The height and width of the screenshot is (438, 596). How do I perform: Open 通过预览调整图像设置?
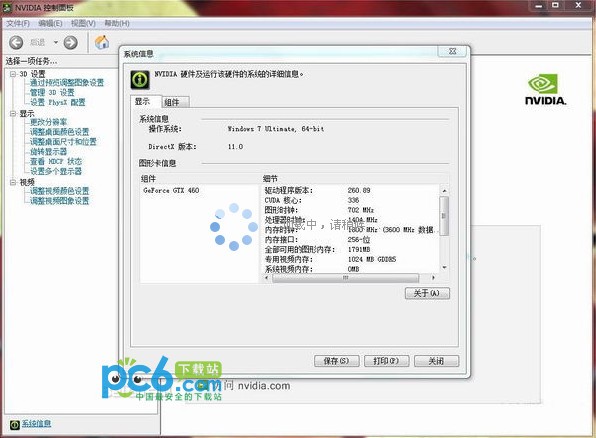(x=67, y=83)
